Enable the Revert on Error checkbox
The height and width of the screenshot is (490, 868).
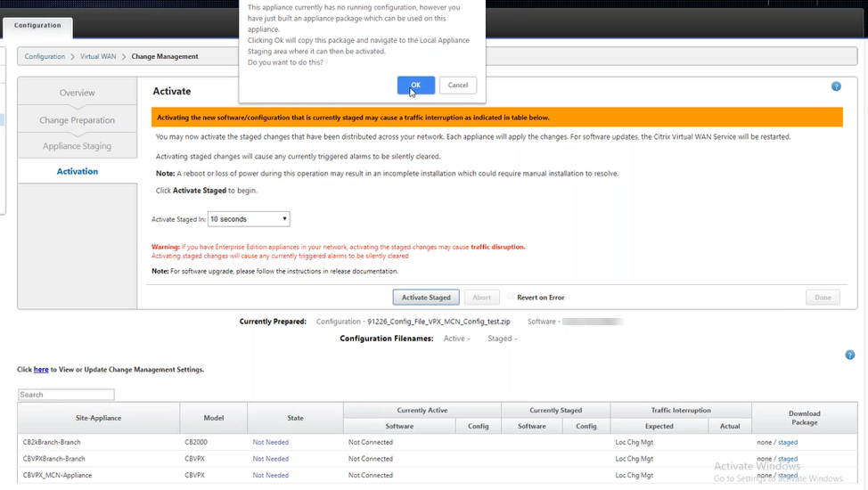[x=511, y=298]
